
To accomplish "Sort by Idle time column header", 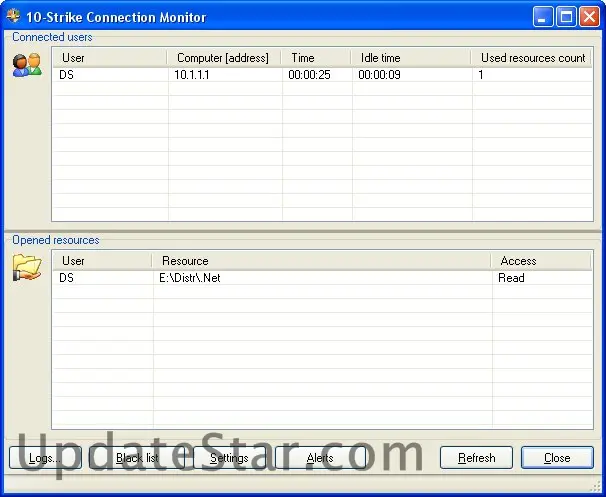I will point(411,58).
